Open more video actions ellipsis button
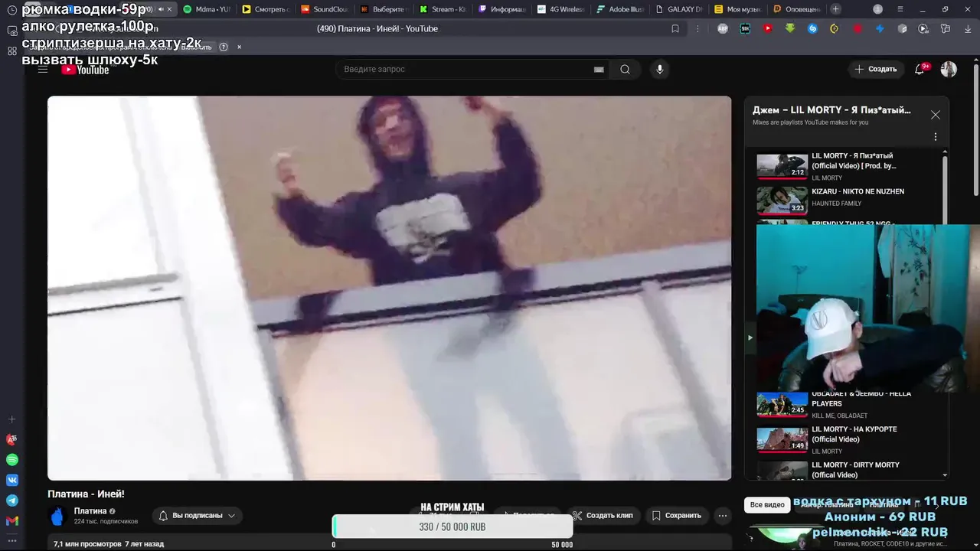The width and height of the screenshot is (980, 551). coord(722,516)
